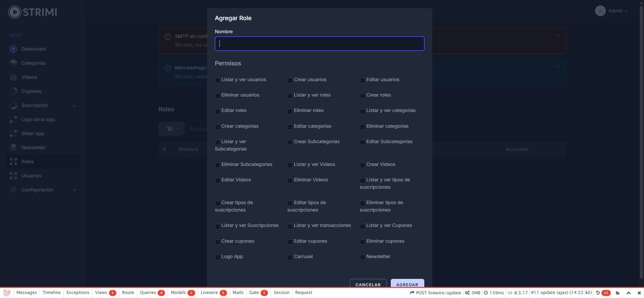Click the Newsletter sidebar icon
This screenshot has width=644, height=298.
click(13, 148)
